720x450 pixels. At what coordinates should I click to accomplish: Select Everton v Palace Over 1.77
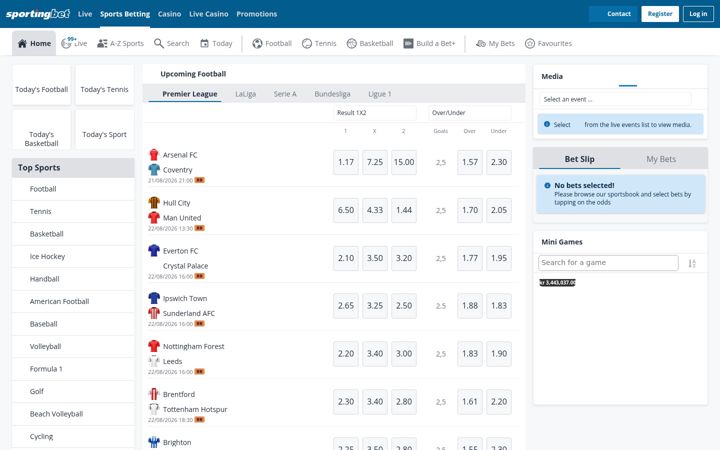[x=470, y=258]
